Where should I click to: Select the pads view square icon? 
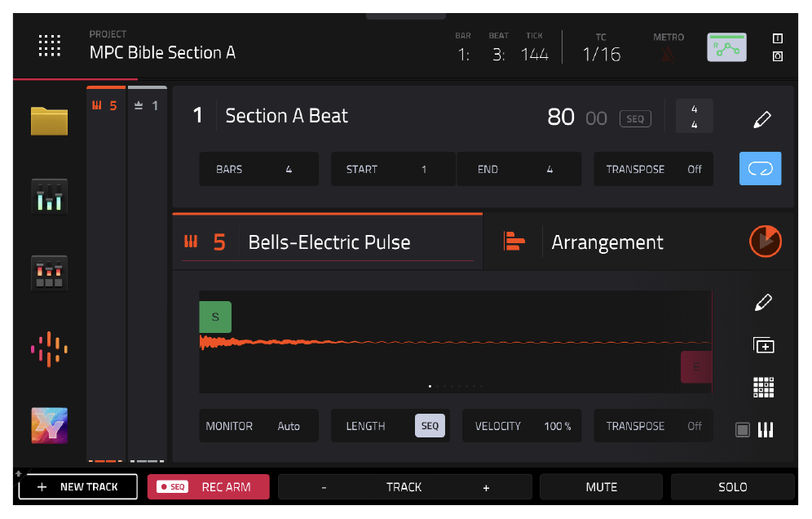pos(743,430)
